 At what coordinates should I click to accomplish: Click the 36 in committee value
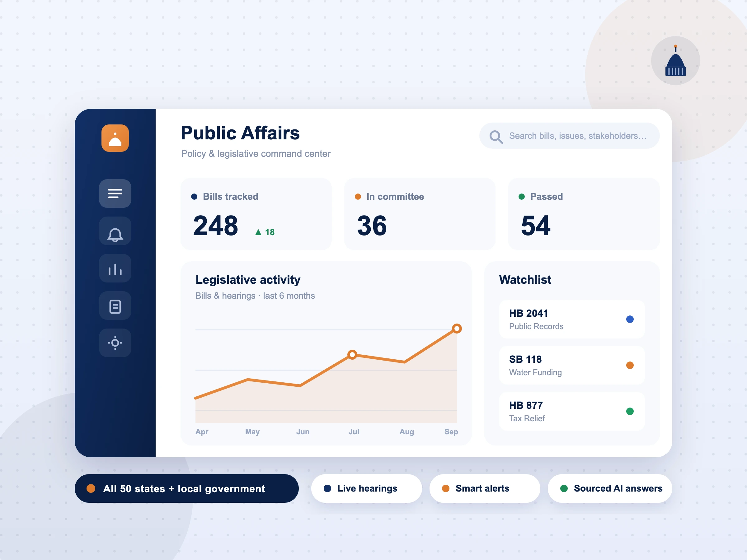(x=372, y=226)
